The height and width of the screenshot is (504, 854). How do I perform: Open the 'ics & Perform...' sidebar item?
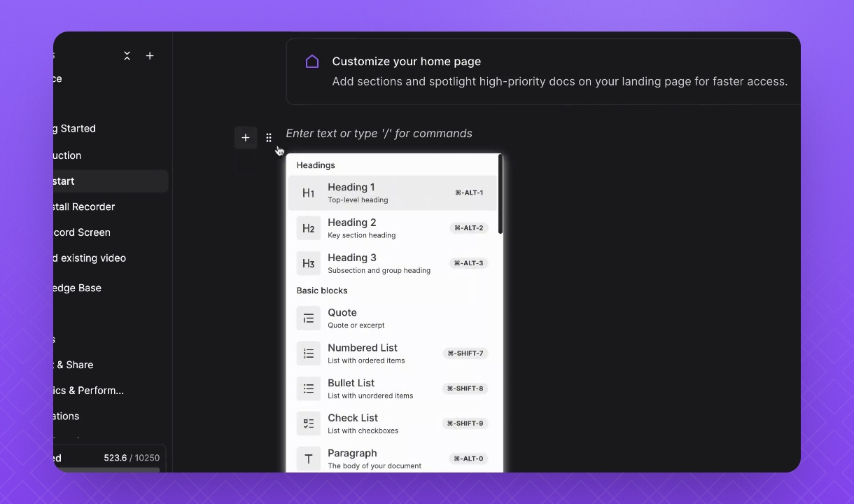88,391
